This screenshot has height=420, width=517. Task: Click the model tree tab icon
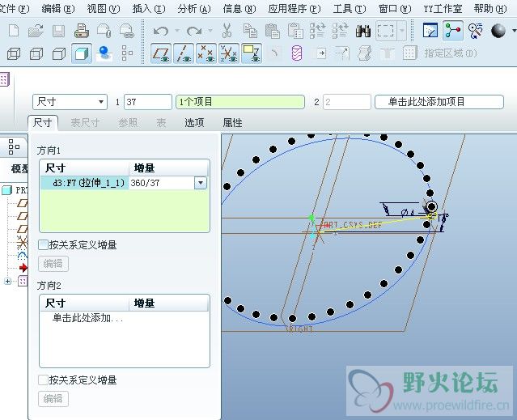pos(14,147)
